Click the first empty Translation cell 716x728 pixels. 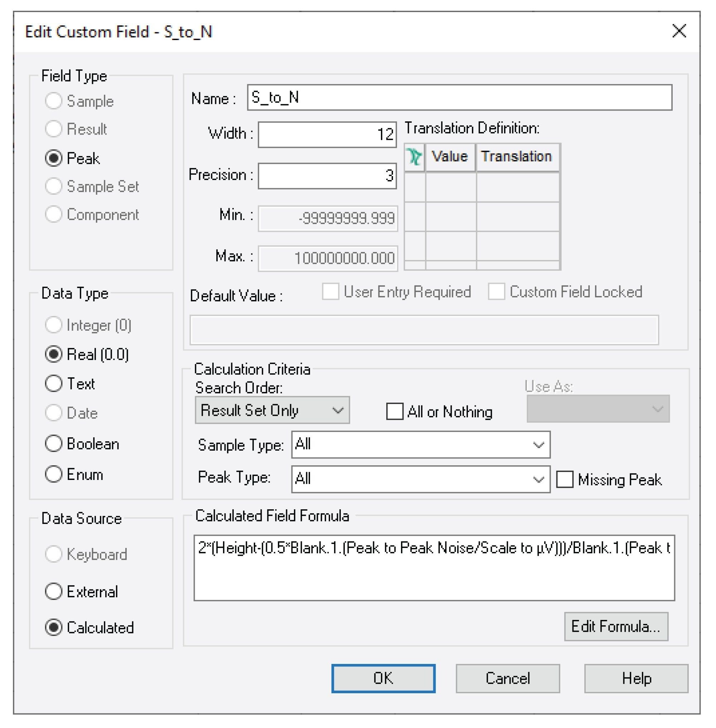tap(518, 187)
